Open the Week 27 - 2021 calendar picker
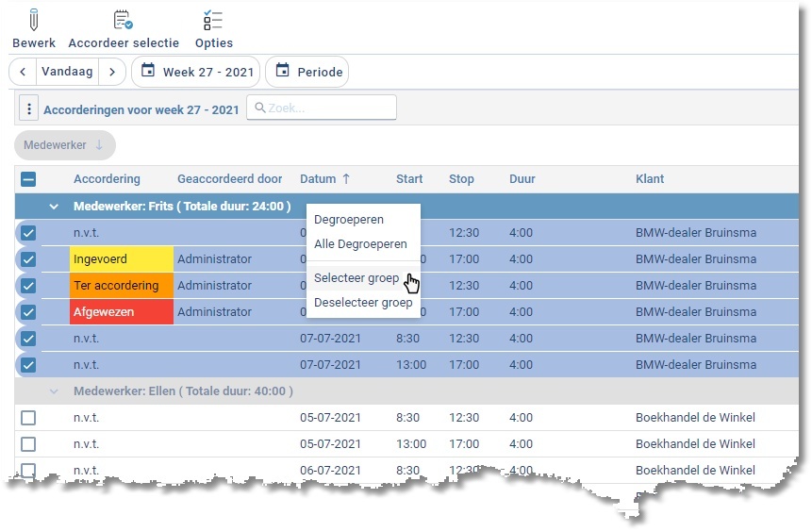Image resolution: width=812 pixels, height=532 pixels. tap(195, 72)
